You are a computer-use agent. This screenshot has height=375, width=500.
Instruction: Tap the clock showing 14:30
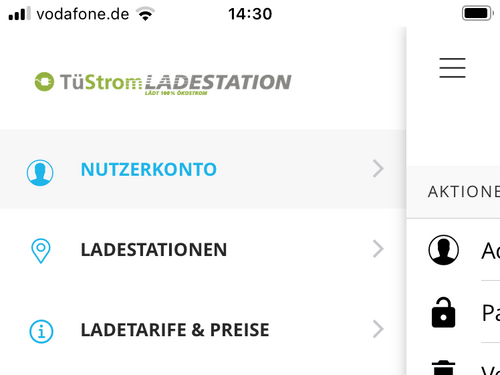(250, 14)
